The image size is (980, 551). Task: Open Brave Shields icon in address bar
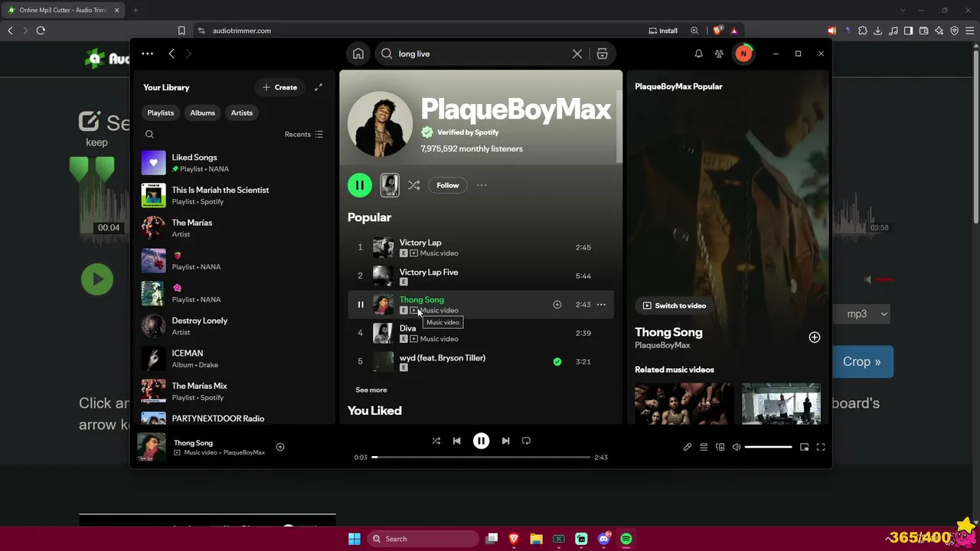click(x=717, y=31)
